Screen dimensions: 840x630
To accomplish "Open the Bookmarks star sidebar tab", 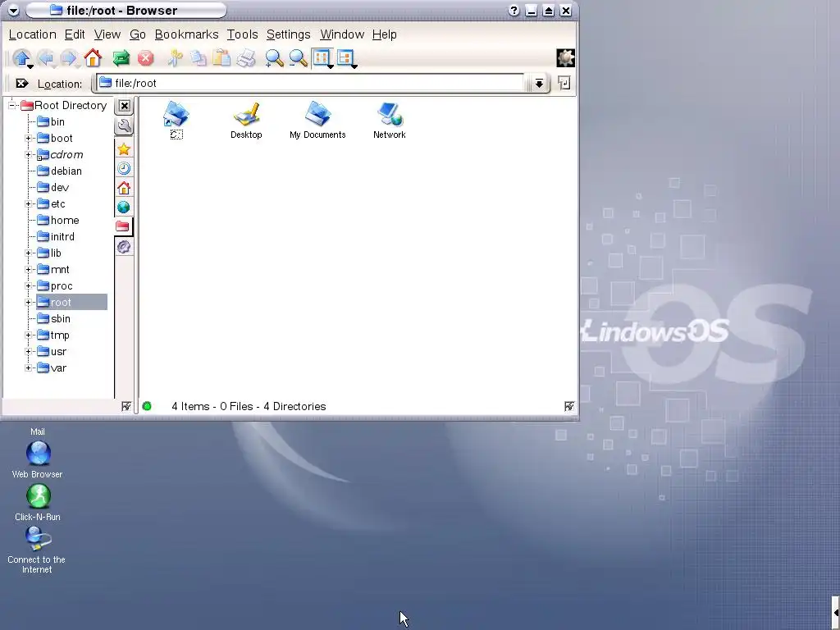I will coord(124,149).
